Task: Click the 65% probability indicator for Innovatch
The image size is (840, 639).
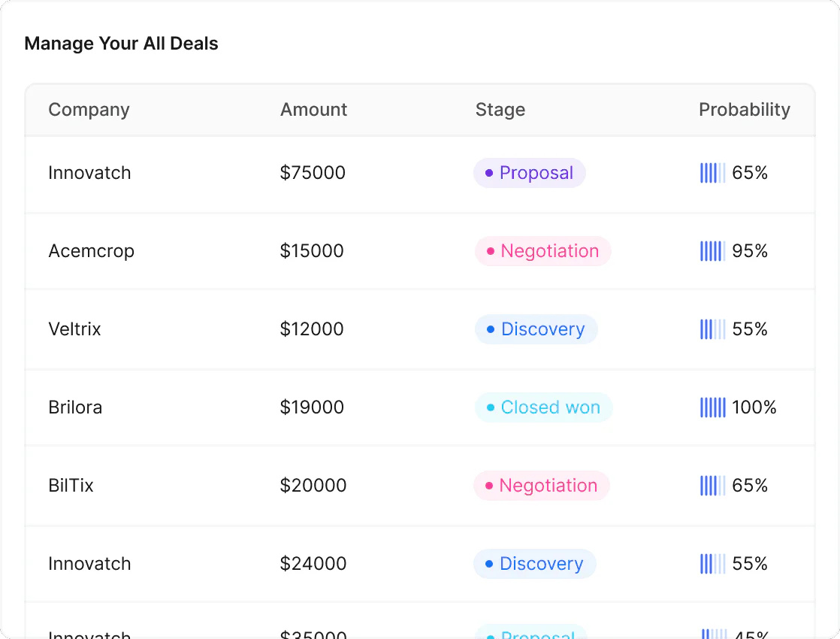Action: pos(733,173)
